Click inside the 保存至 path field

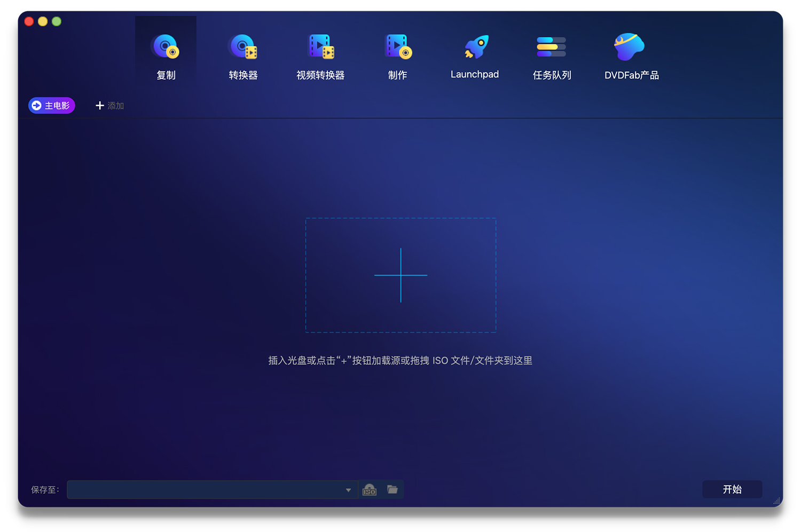coord(203,489)
